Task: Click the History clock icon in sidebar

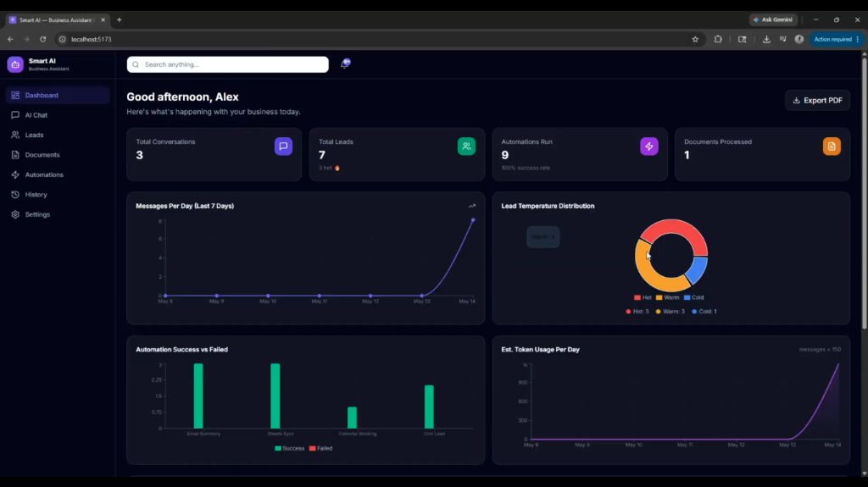Action: [x=15, y=195]
